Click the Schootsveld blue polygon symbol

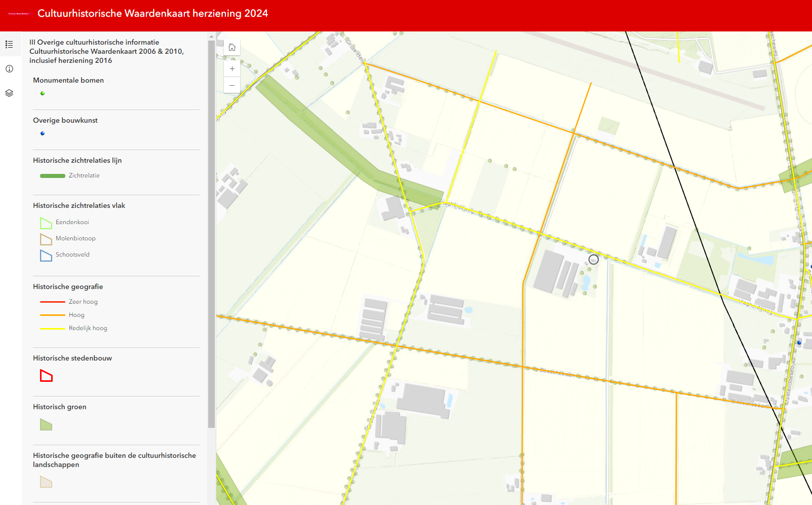(46, 256)
